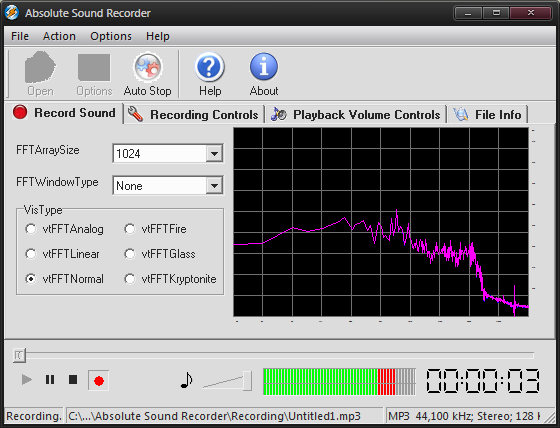Click the green and red level meter
The width and height of the screenshot is (560, 428).
pos(339,382)
